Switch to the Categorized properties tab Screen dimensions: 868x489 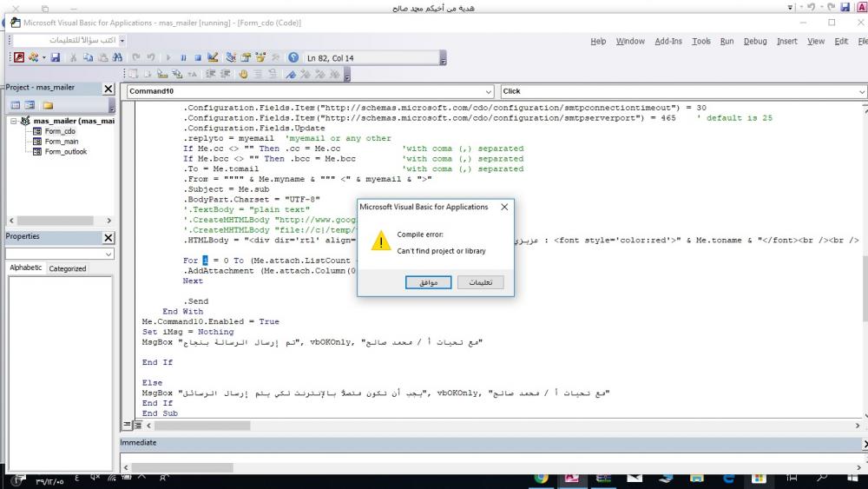pyautogui.click(x=68, y=268)
